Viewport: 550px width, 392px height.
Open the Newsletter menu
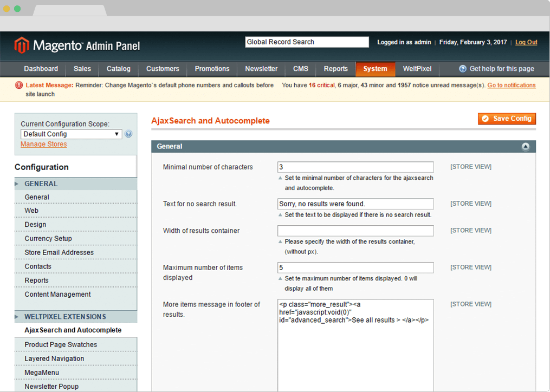coord(261,69)
